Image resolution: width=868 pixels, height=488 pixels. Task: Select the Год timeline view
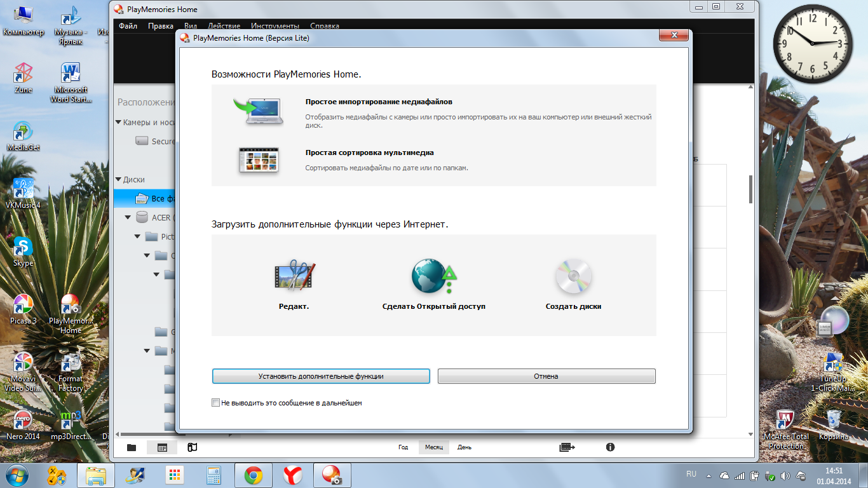pyautogui.click(x=403, y=447)
